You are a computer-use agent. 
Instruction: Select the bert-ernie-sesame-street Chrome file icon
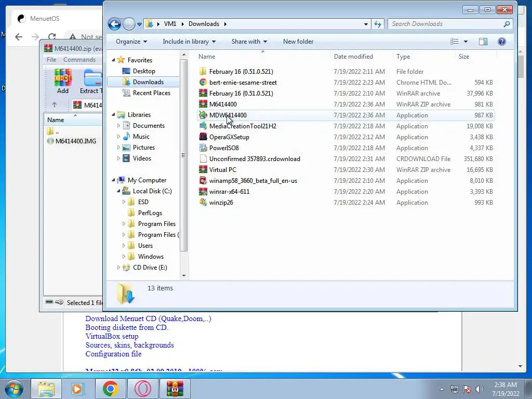tap(203, 83)
